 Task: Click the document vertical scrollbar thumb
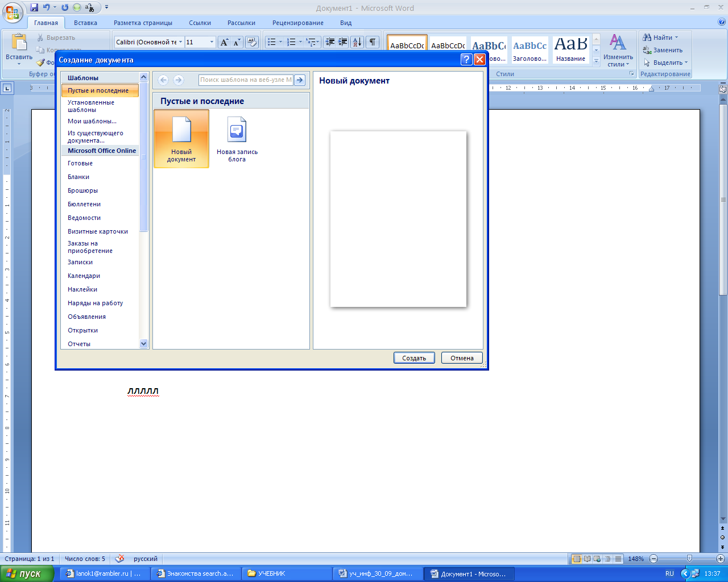[723, 199]
